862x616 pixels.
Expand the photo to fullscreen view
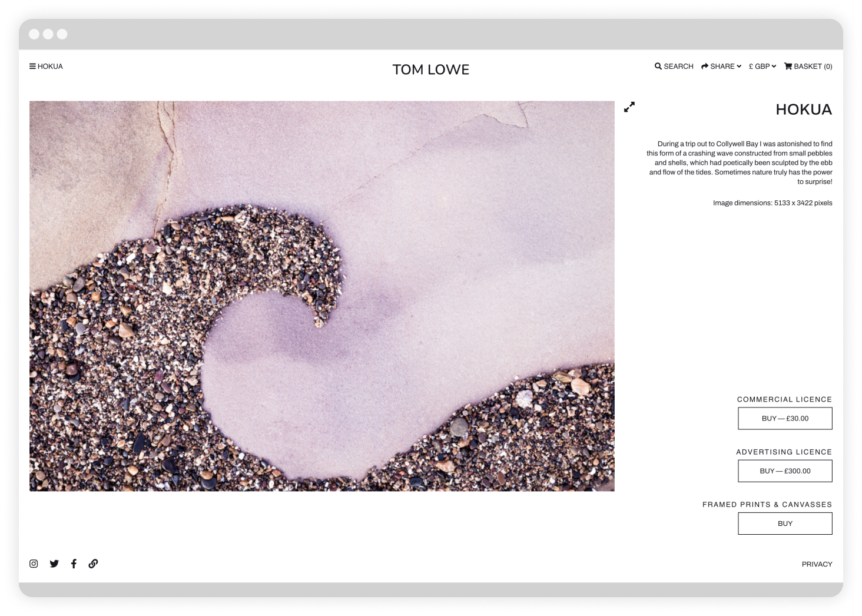point(629,107)
